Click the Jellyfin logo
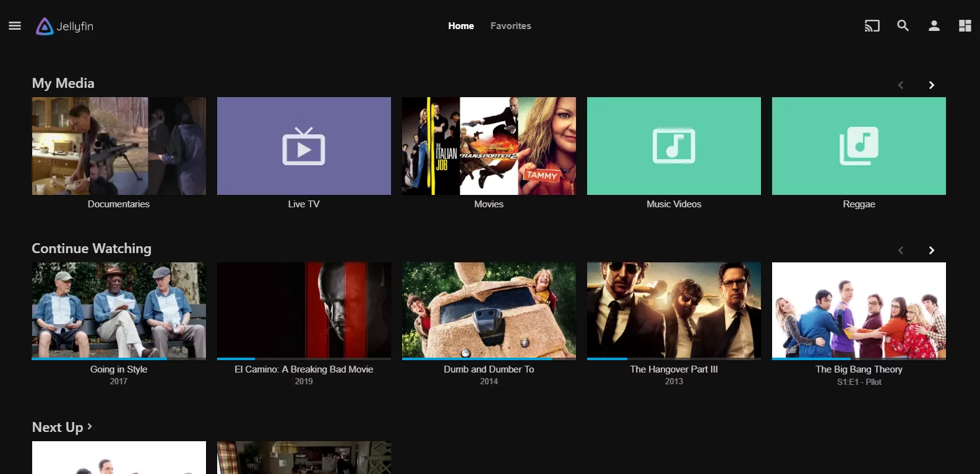The width and height of the screenshot is (980, 474). coord(64,26)
